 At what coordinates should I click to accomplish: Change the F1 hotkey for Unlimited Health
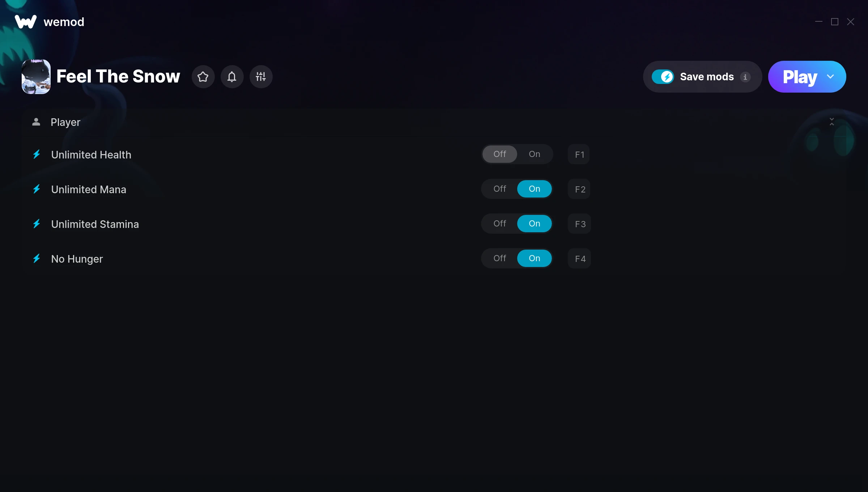click(x=579, y=154)
